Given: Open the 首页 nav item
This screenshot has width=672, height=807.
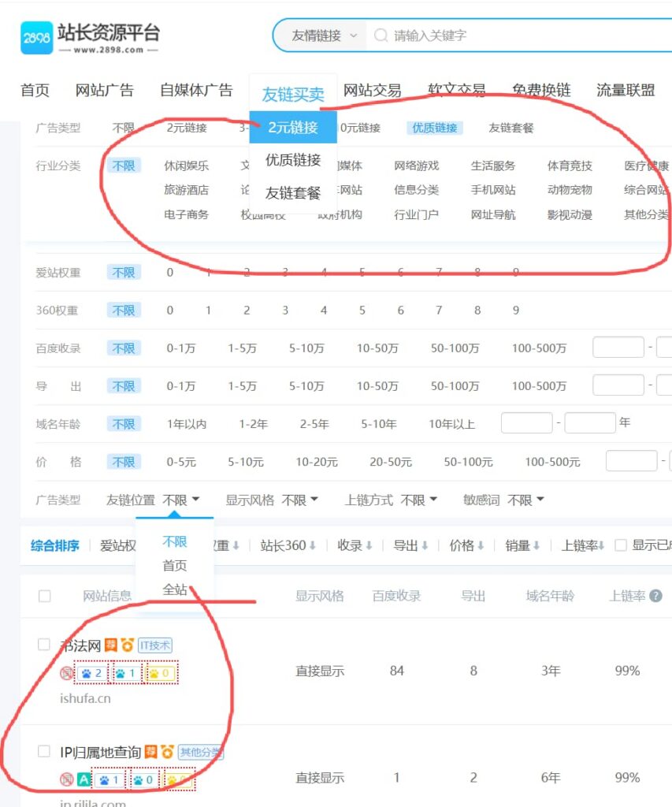Looking at the screenshot, I should click(x=35, y=90).
